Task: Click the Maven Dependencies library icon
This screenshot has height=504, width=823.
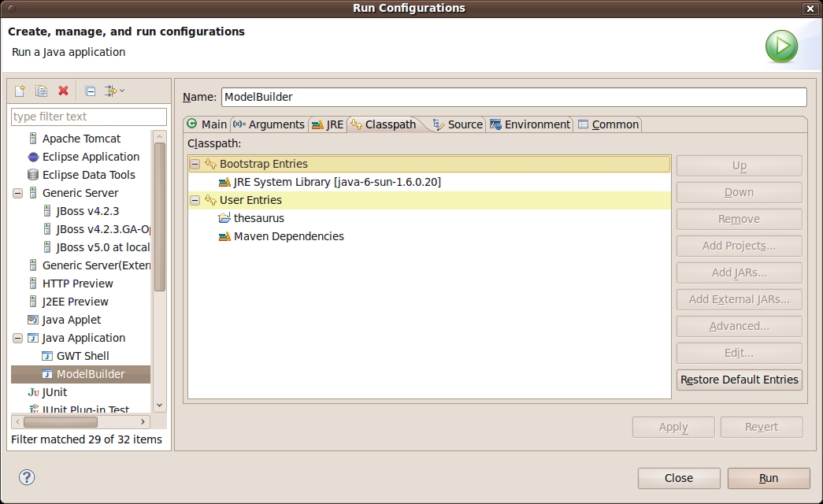Action: (224, 236)
